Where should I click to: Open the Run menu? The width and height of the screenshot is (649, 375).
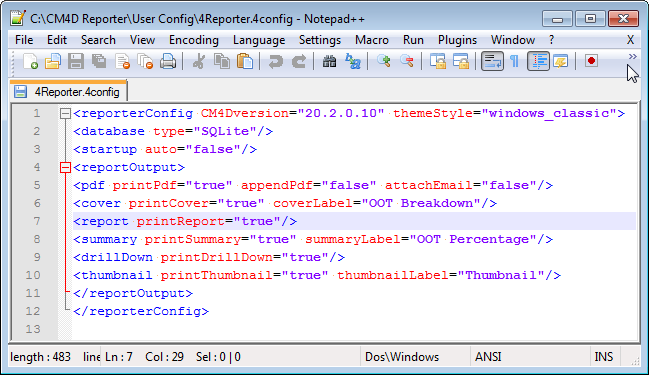coord(413,40)
